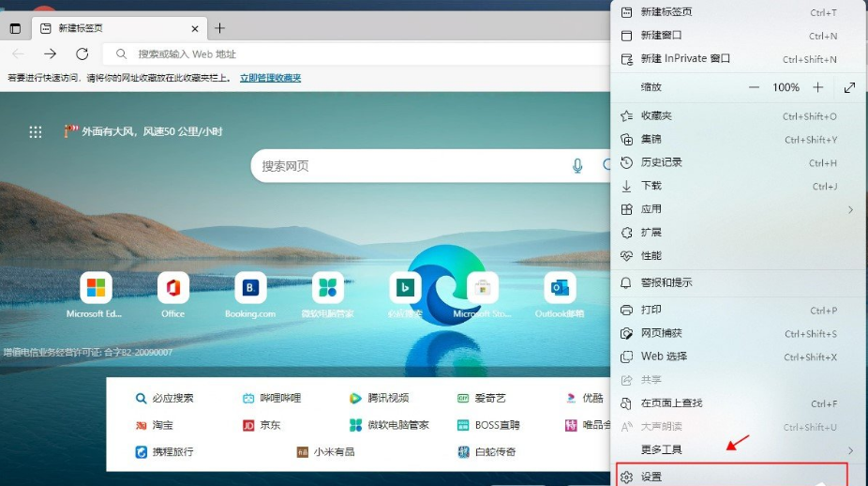Open BOSS直聘 site link
868x486 pixels.
point(488,425)
